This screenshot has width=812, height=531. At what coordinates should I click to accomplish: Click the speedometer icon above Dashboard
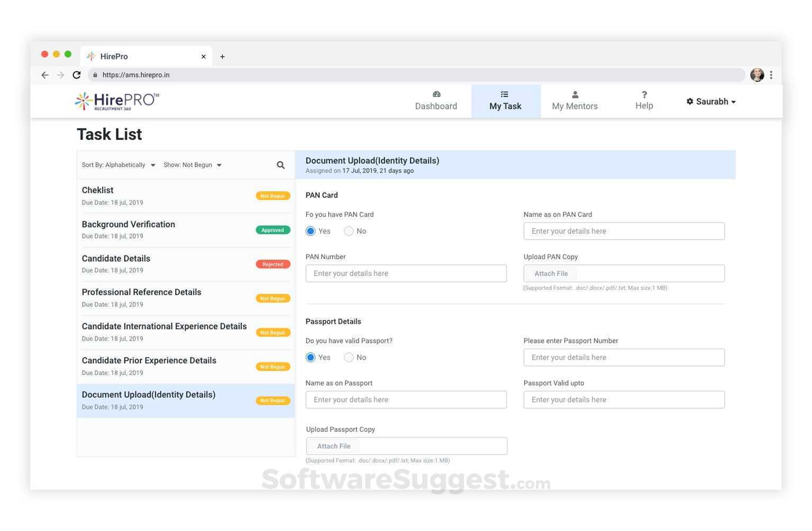[x=436, y=94]
